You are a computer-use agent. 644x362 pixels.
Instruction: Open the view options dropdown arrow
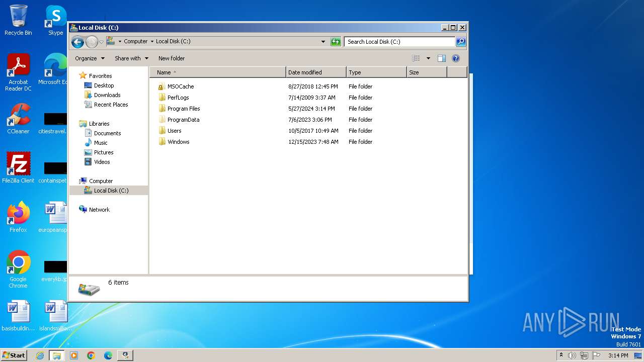tap(428, 58)
